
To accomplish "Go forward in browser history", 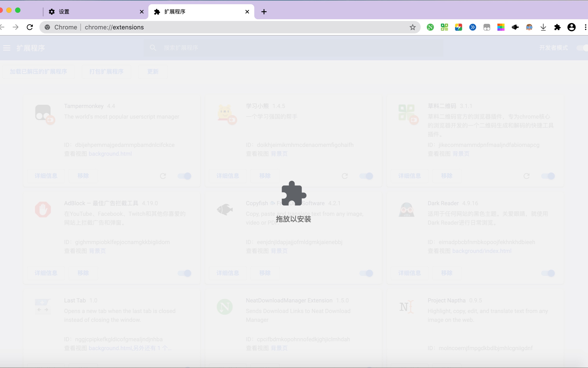I will coord(16,27).
